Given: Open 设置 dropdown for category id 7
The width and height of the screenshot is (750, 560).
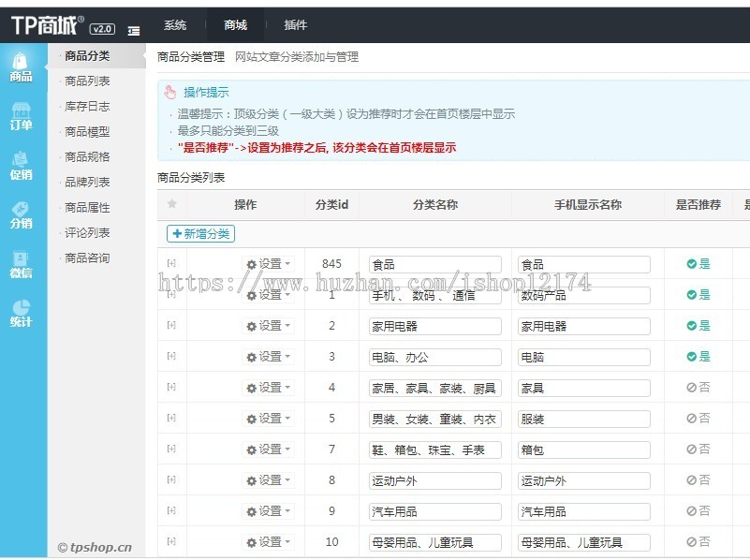Looking at the screenshot, I should [269, 449].
